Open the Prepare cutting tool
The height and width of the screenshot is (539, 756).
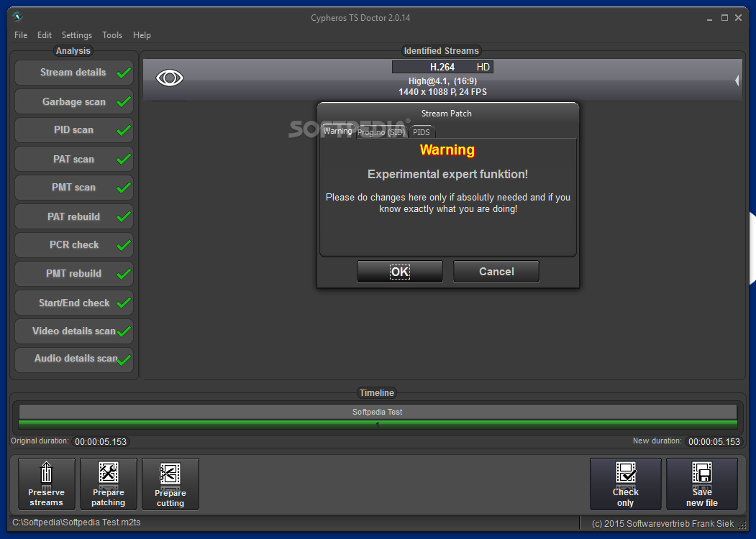170,484
